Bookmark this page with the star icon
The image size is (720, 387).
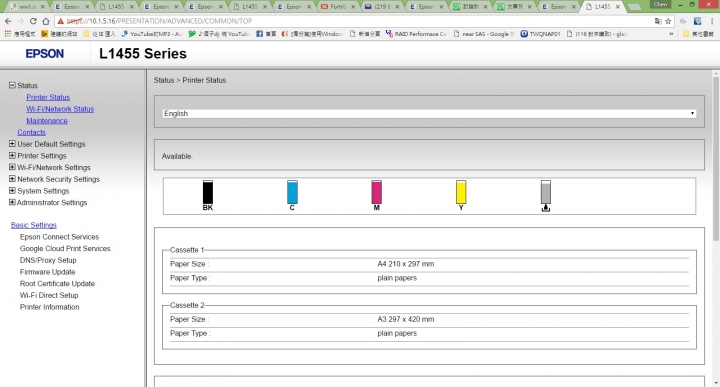pos(668,21)
